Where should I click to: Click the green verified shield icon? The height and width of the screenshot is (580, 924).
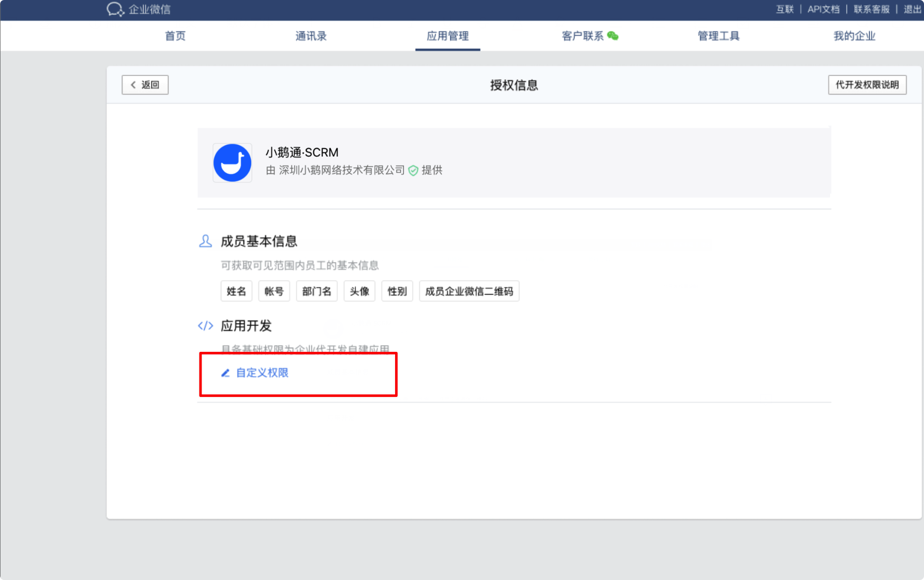point(413,170)
